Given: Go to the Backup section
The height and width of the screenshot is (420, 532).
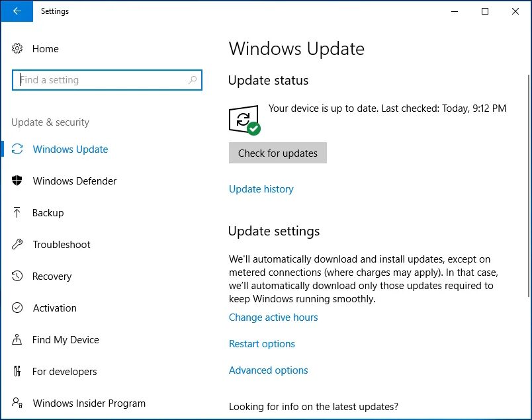Looking at the screenshot, I should 48,213.
